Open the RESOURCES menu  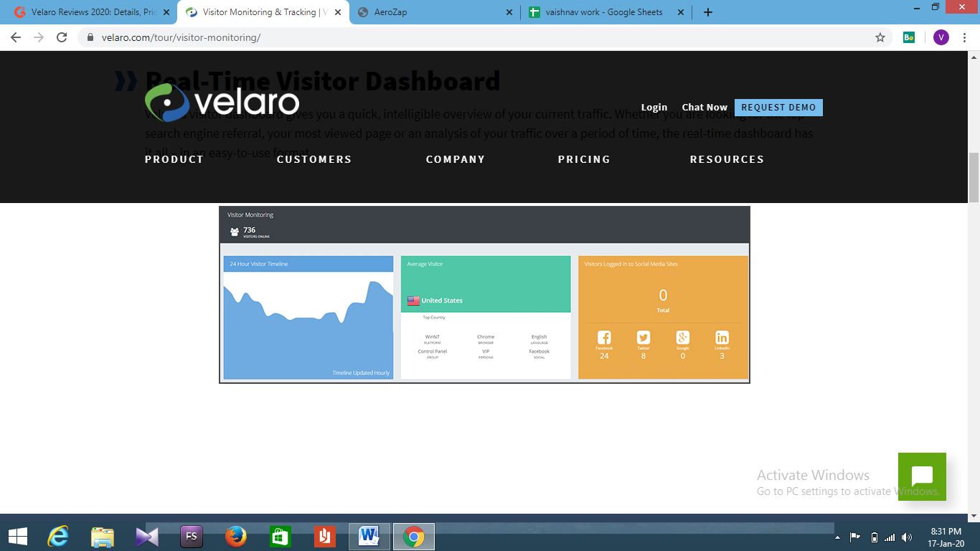pyautogui.click(x=727, y=159)
